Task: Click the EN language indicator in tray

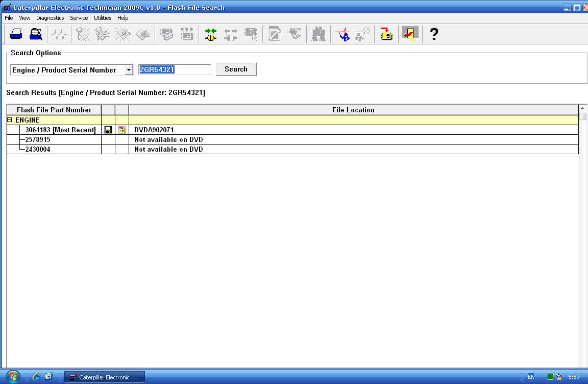Action: 531,377
